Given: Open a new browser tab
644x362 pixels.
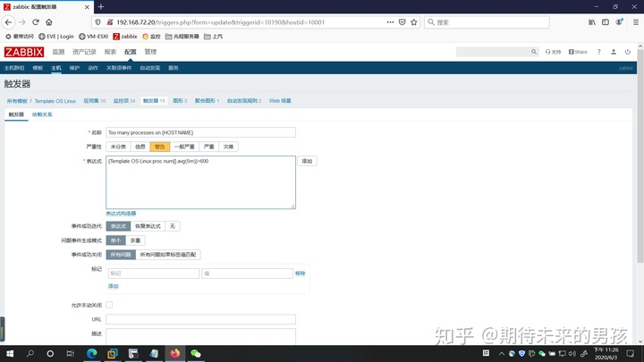Looking at the screenshot, I should (x=100, y=6).
